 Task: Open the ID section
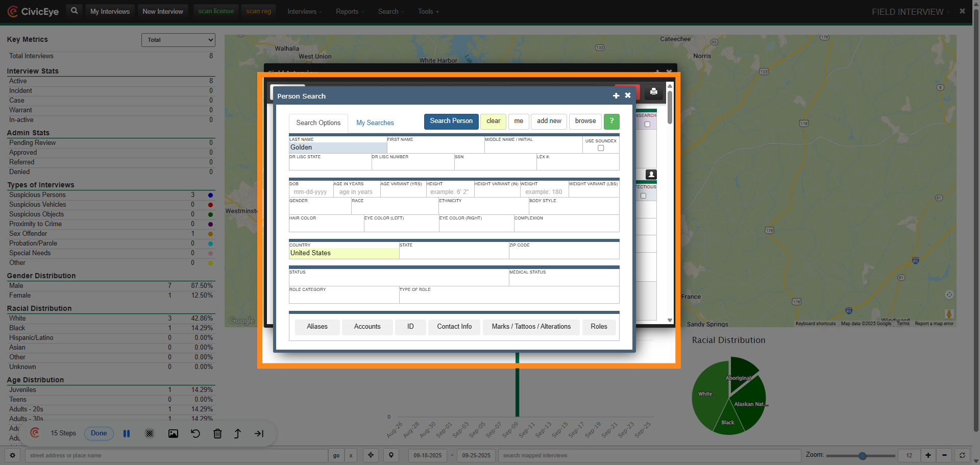coord(410,327)
